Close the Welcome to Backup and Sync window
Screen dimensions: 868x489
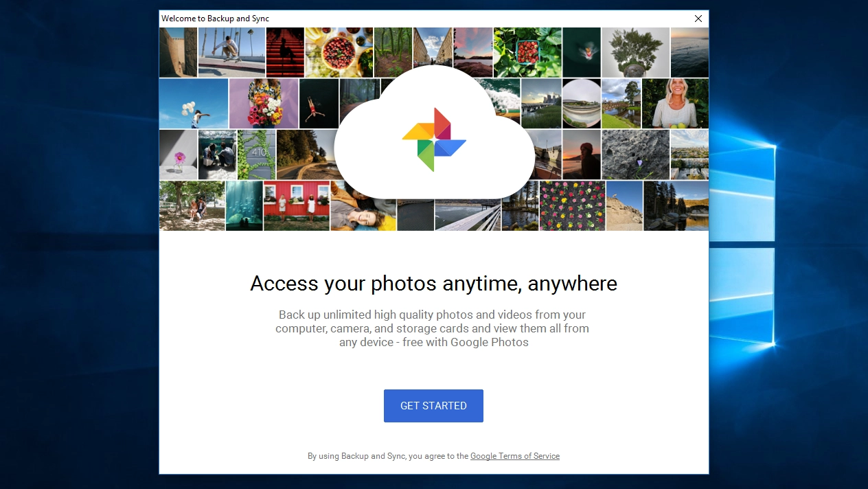(x=698, y=19)
